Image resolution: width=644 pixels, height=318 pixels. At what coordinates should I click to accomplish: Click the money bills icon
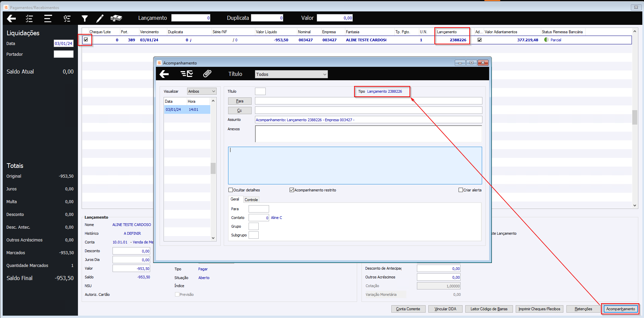pos(116,18)
